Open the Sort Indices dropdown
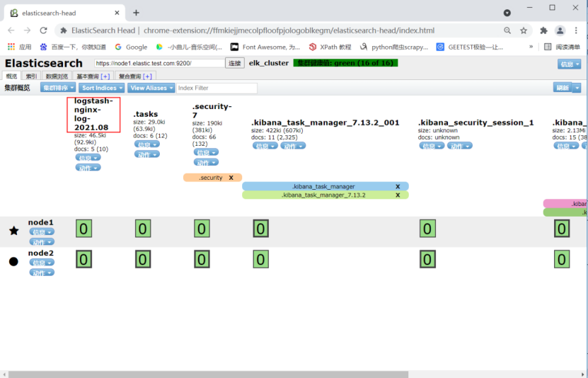The width and height of the screenshot is (588, 378). pyautogui.click(x=102, y=88)
